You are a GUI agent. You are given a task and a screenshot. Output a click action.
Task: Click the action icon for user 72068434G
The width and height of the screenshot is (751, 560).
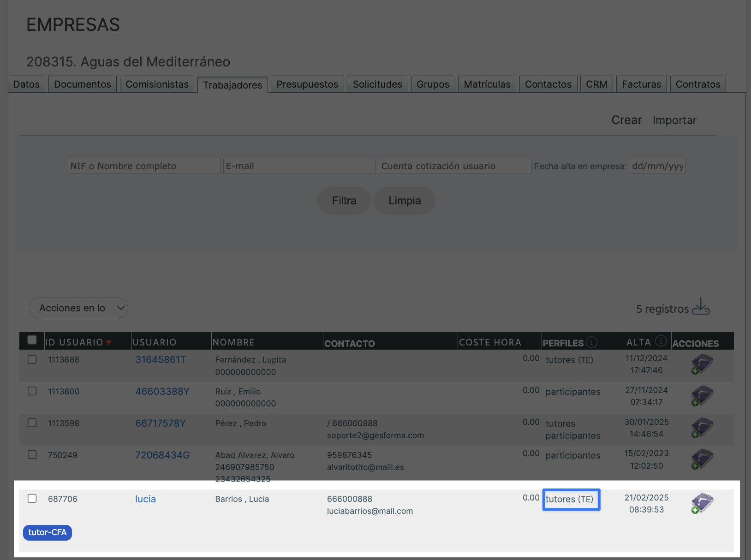tap(702, 459)
